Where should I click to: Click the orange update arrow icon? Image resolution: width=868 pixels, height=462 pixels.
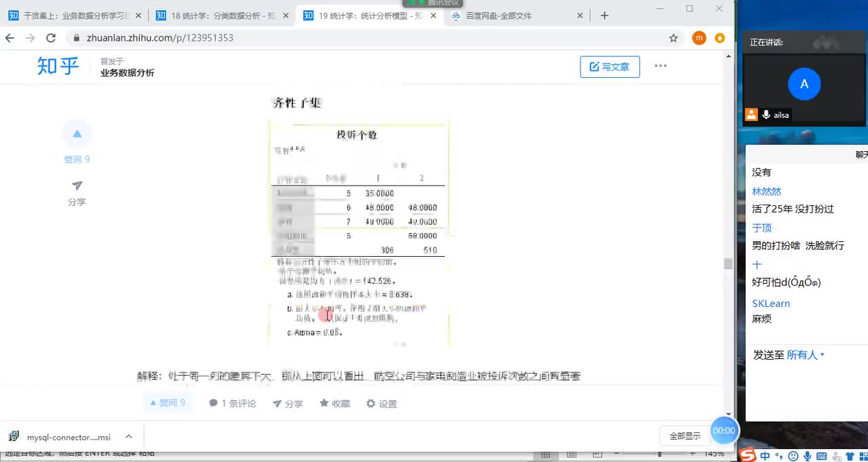[x=719, y=38]
